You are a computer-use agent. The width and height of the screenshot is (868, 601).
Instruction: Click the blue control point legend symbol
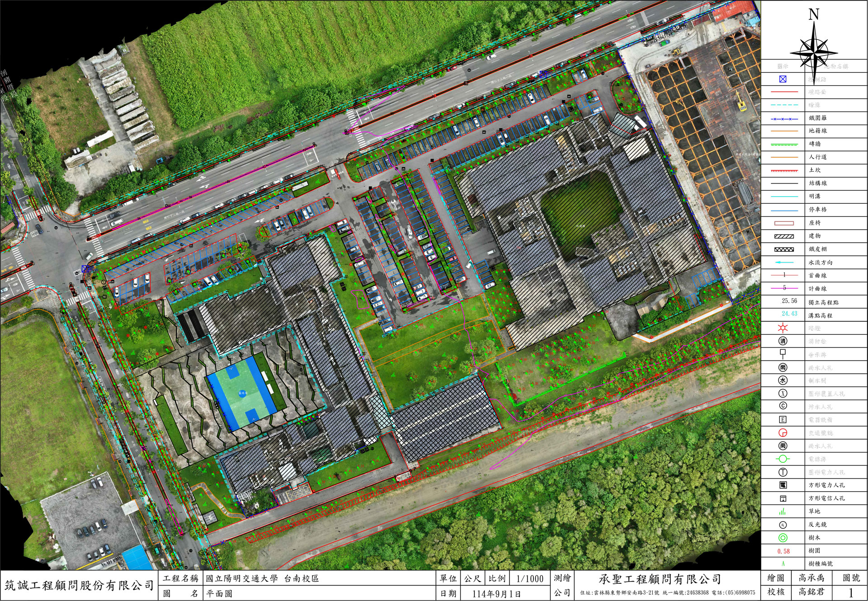783,79
